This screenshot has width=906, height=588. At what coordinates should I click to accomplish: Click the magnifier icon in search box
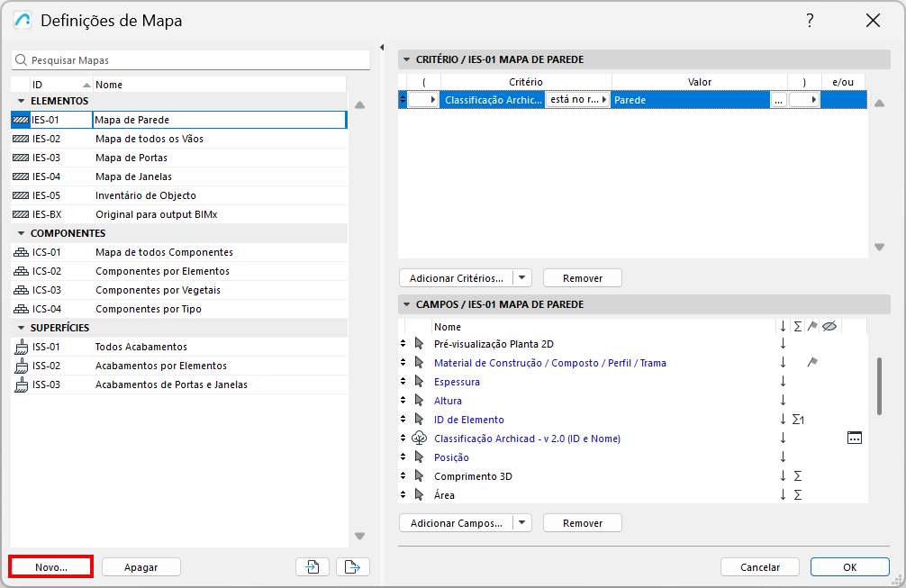(21, 60)
